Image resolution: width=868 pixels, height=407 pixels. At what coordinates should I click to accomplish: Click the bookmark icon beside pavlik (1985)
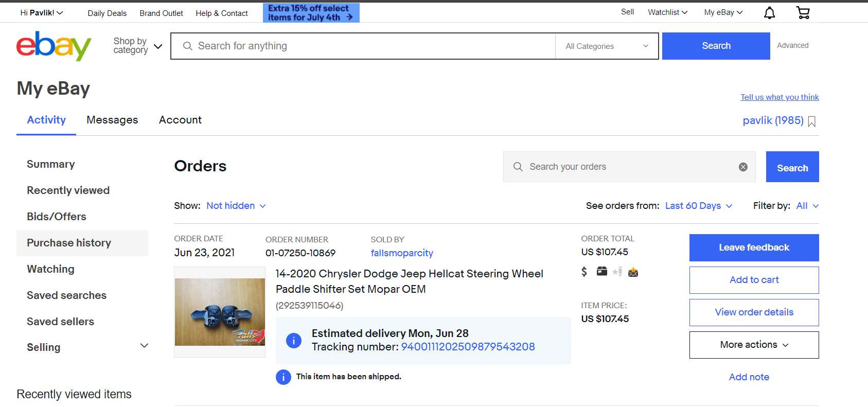[x=812, y=121]
